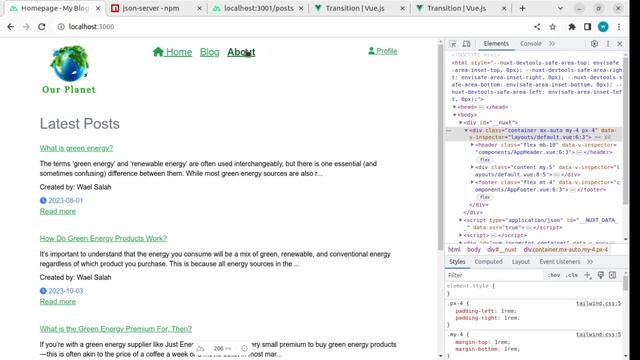Close the Homepage - My Blog tab
The height and width of the screenshot is (360, 640).
pyautogui.click(x=98, y=8)
